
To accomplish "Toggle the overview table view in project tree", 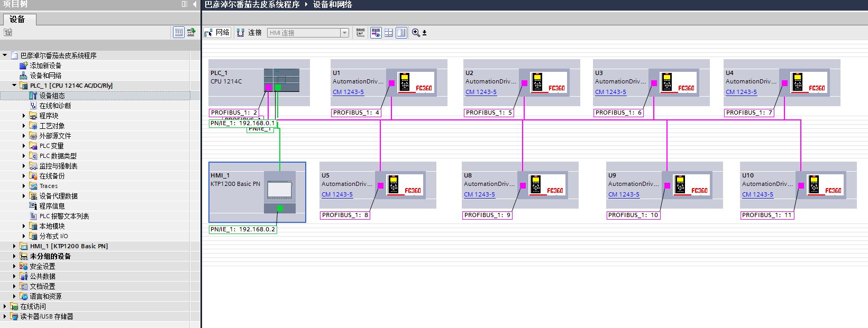I will (x=179, y=33).
